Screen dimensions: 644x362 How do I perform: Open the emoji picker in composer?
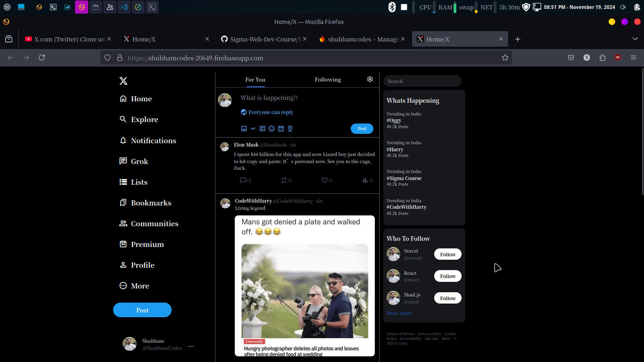272,129
